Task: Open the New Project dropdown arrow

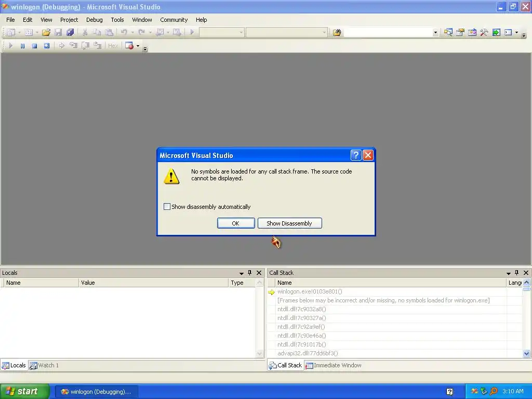Action: click(x=19, y=33)
